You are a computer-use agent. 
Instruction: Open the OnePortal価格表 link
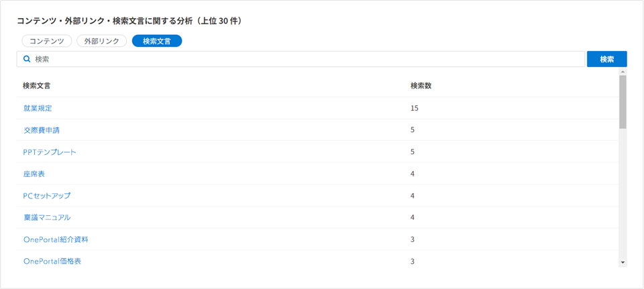pos(52,262)
